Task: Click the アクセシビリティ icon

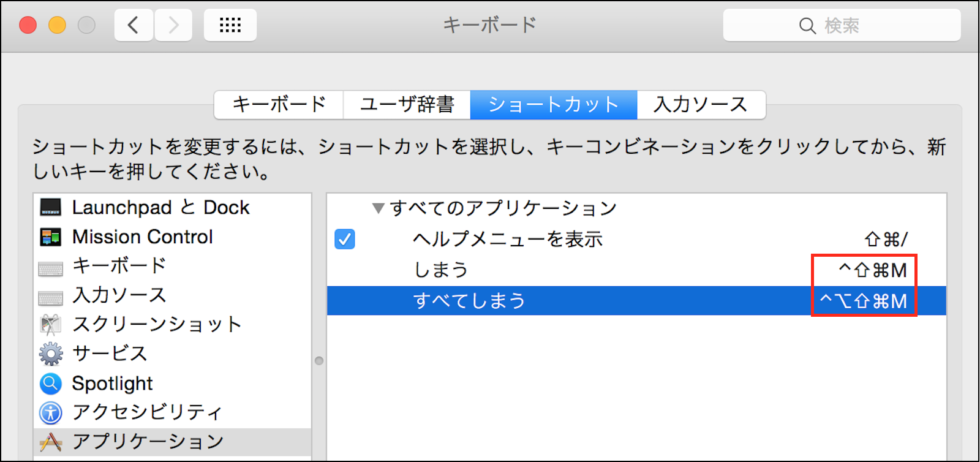Action: point(51,413)
